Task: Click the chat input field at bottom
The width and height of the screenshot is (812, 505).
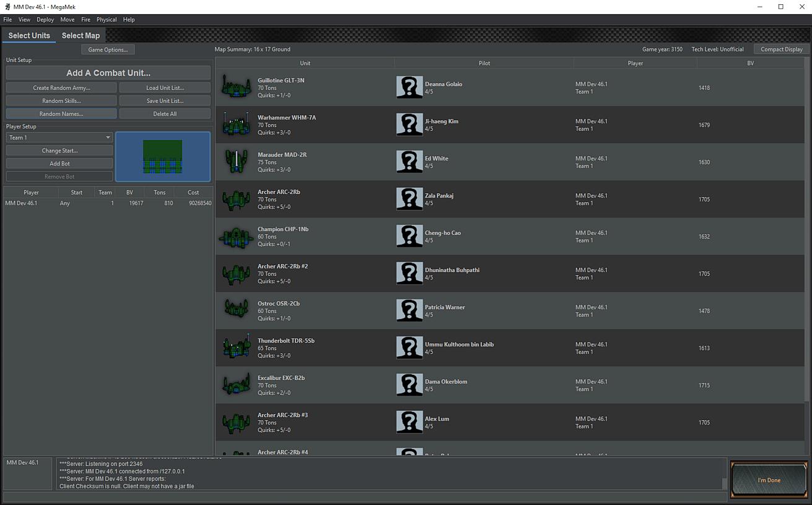Action: pyautogui.click(x=364, y=497)
